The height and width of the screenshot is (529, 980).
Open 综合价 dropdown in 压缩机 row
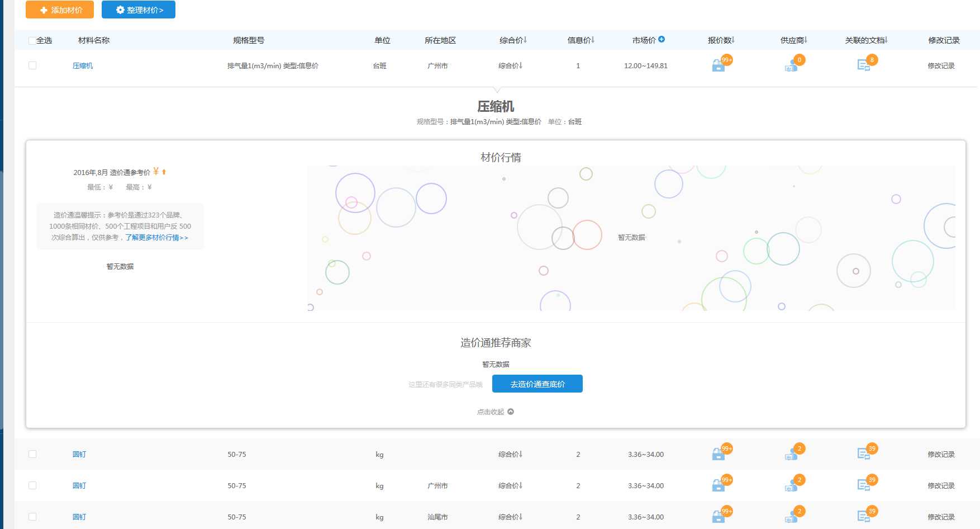point(511,65)
